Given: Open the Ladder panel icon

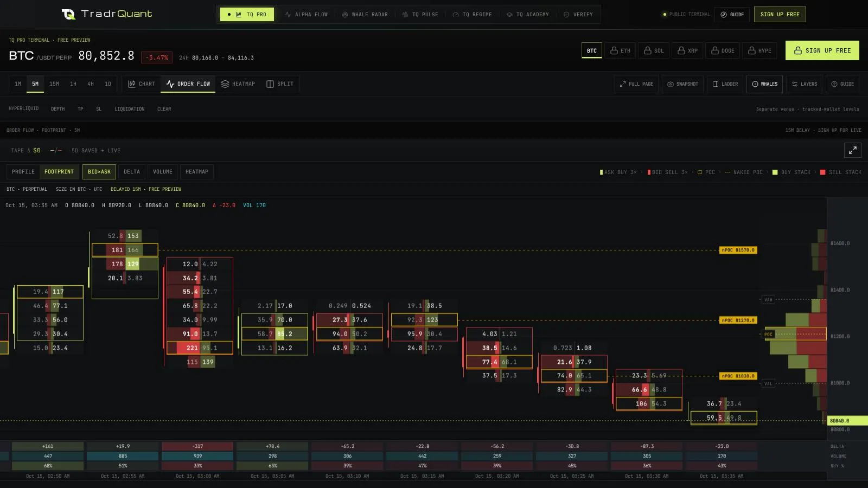Looking at the screenshot, I should point(716,84).
